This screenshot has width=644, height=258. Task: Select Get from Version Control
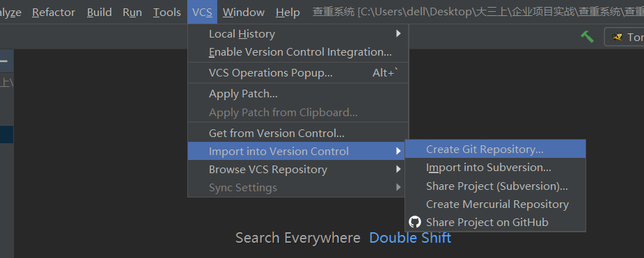(x=298, y=134)
